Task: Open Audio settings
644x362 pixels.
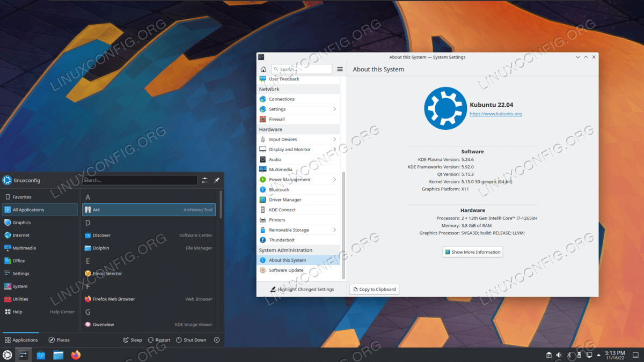Action: tap(298, 159)
